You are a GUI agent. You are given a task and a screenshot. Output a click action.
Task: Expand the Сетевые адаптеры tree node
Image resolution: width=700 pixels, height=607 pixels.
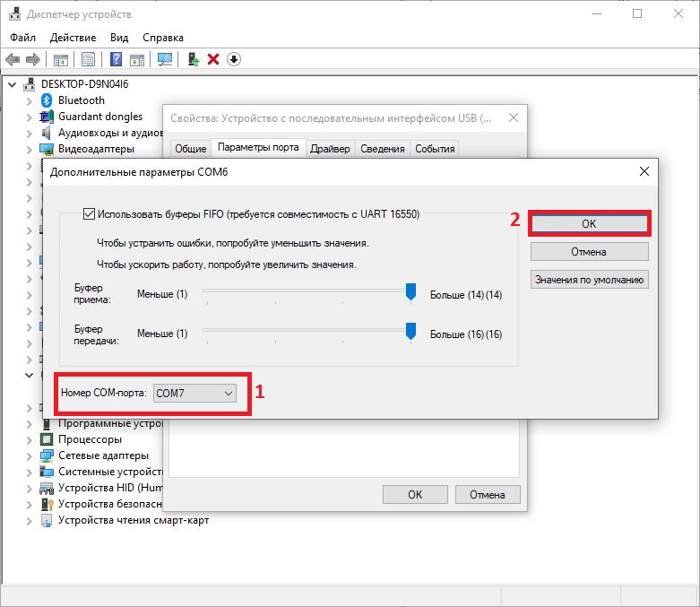tap(29, 455)
